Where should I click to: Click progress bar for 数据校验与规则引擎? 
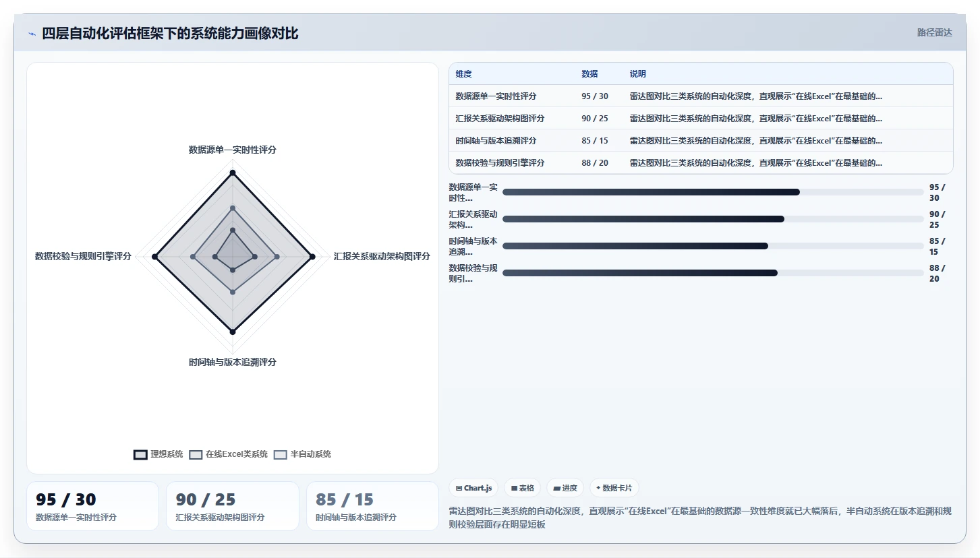pos(713,273)
